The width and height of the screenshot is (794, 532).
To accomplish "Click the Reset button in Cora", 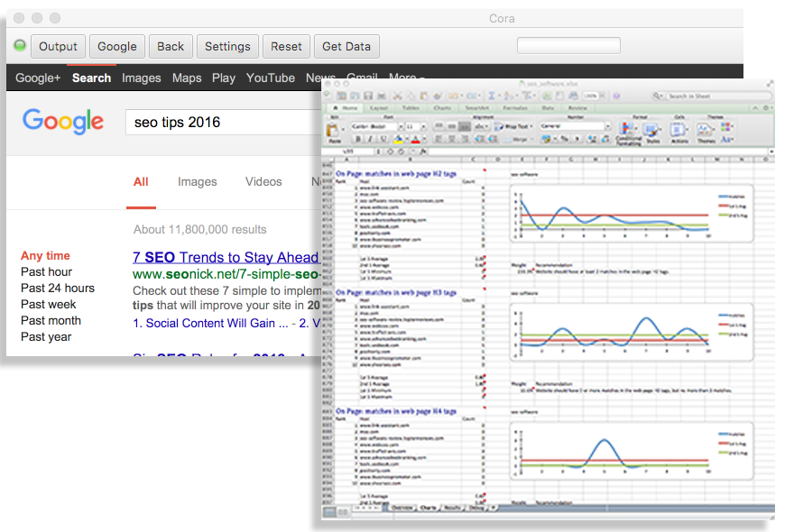I will 286,47.
